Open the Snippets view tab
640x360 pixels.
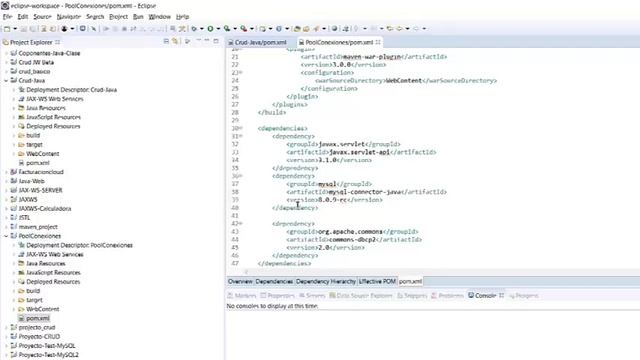click(412, 296)
